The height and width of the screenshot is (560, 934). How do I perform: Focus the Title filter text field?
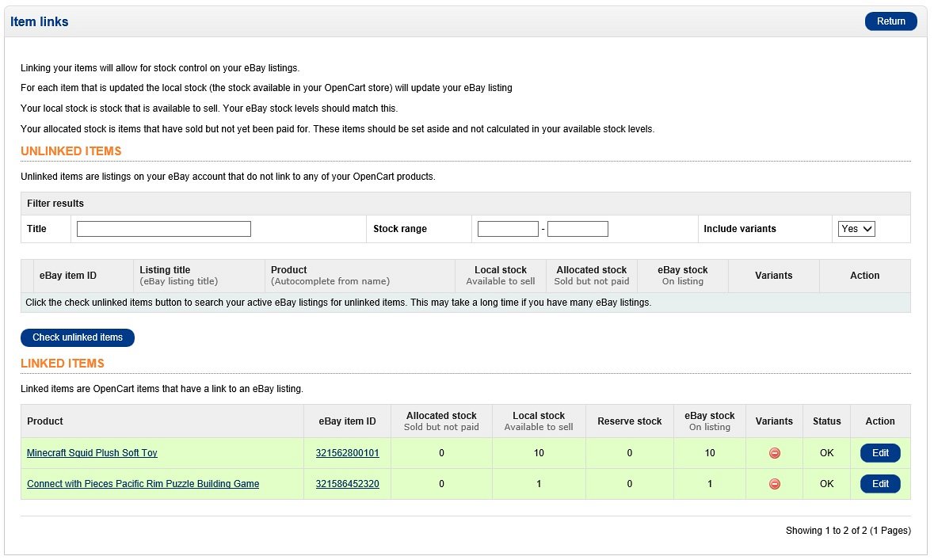[x=164, y=229]
